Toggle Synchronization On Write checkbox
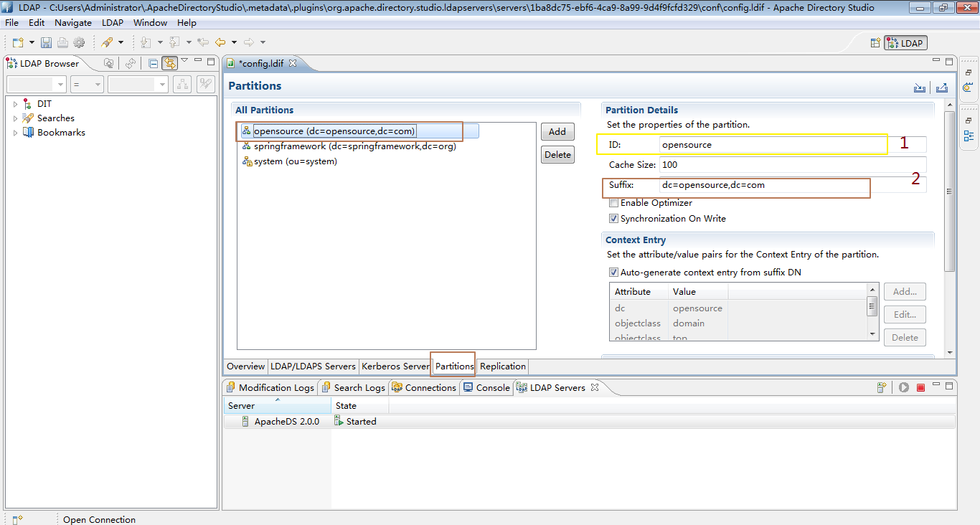This screenshot has width=980, height=525. point(613,219)
